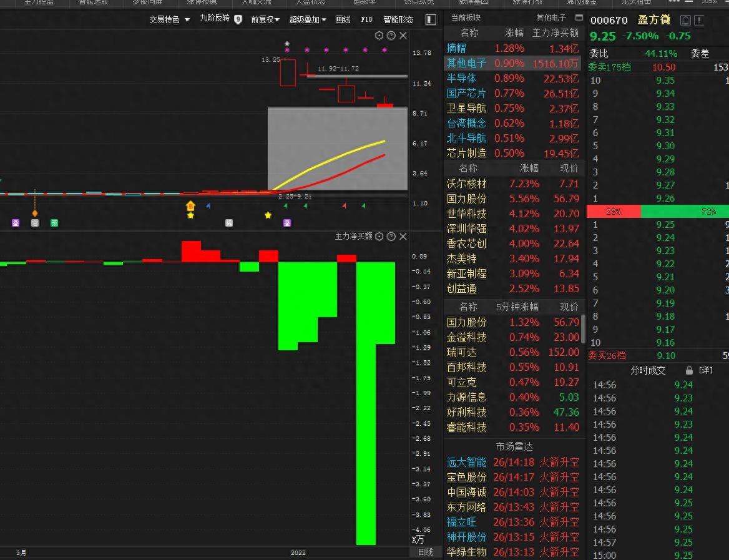The width and height of the screenshot is (729, 560).
Task: Open the 画线 drawing tools
Action: [x=343, y=20]
